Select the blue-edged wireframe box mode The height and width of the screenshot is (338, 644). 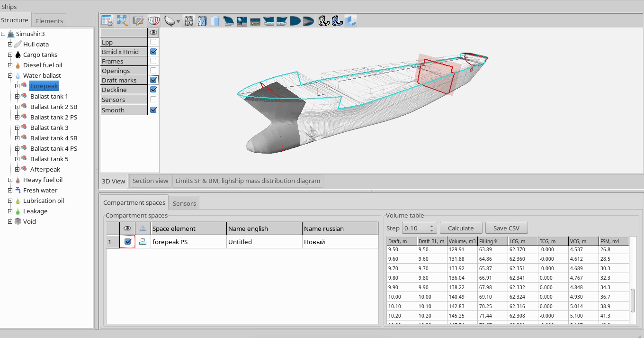tap(202, 21)
